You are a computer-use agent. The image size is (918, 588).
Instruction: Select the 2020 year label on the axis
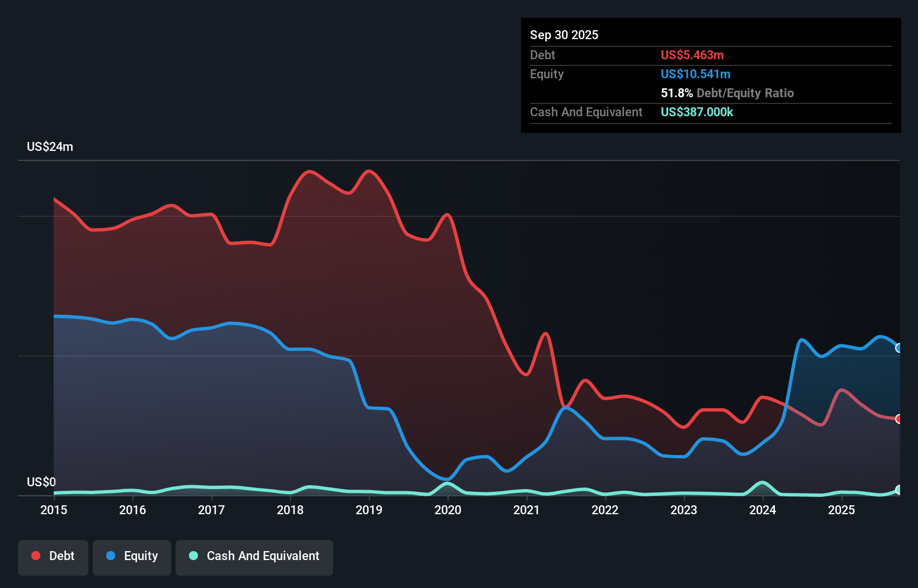click(448, 510)
